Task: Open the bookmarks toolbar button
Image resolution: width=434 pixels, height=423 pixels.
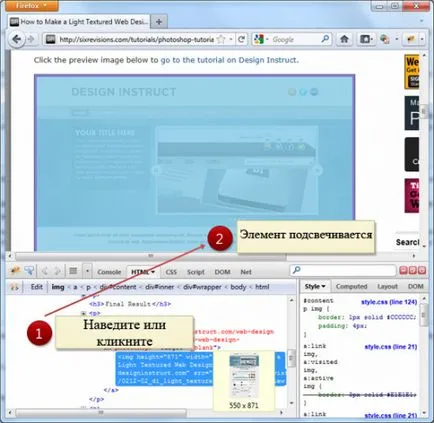Action: coord(366,39)
